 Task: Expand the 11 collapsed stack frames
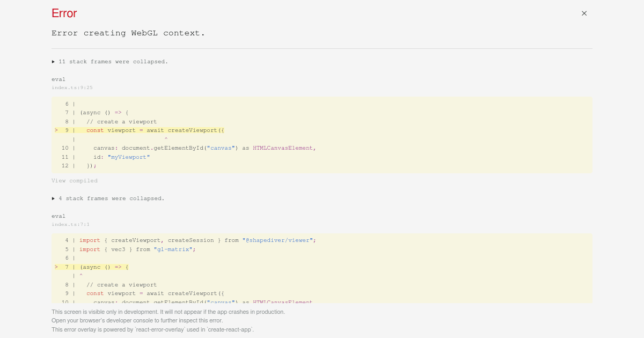coord(110,62)
